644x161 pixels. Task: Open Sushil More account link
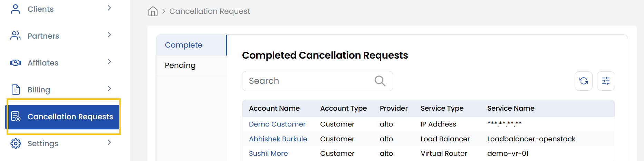pos(268,153)
